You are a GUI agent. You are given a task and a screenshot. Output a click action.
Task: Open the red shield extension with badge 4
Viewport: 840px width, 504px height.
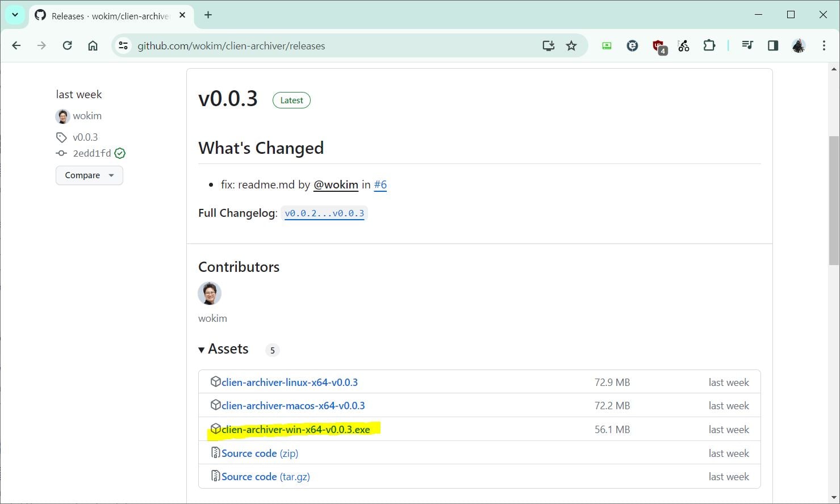(659, 47)
